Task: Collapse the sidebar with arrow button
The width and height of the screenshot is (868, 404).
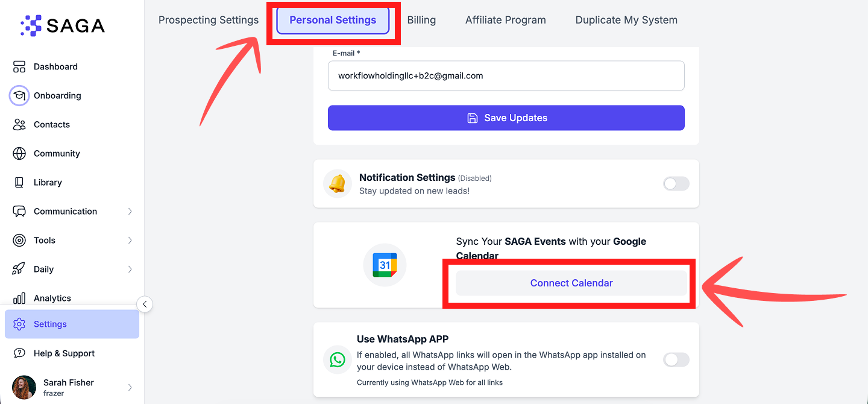Action: coord(145,304)
